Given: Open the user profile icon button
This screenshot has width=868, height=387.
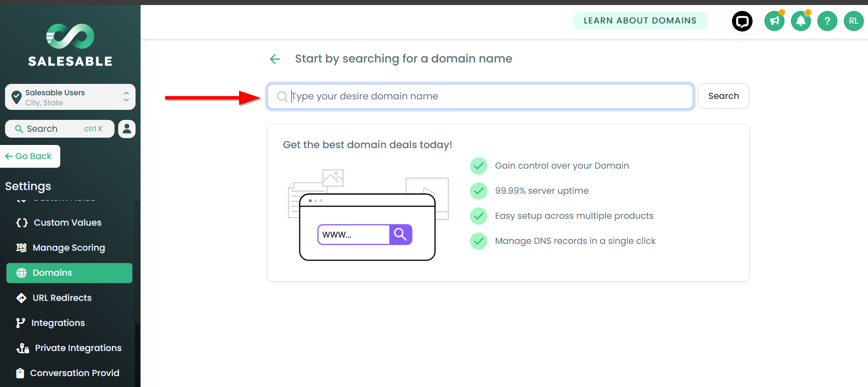Looking at the screenshot, I should [127, 129].
